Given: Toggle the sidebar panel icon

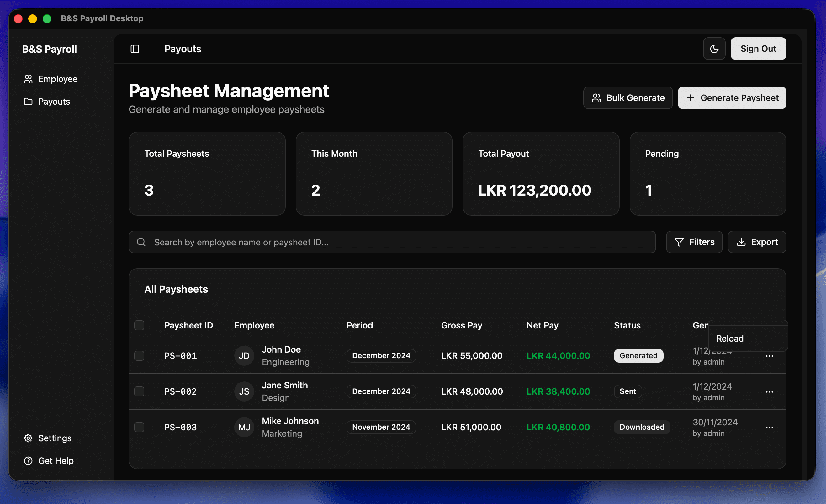Looking at the screenshot, I should (x=135, y=49).
